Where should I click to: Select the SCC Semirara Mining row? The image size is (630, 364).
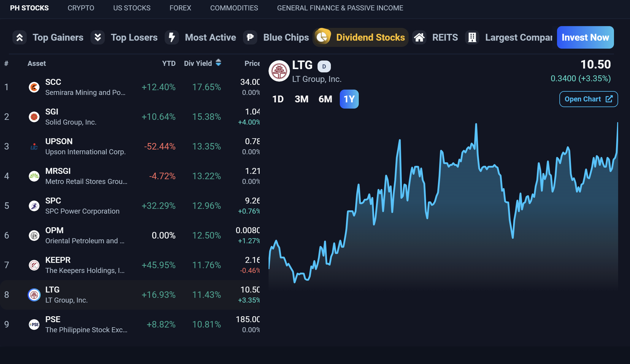[85, 87]
